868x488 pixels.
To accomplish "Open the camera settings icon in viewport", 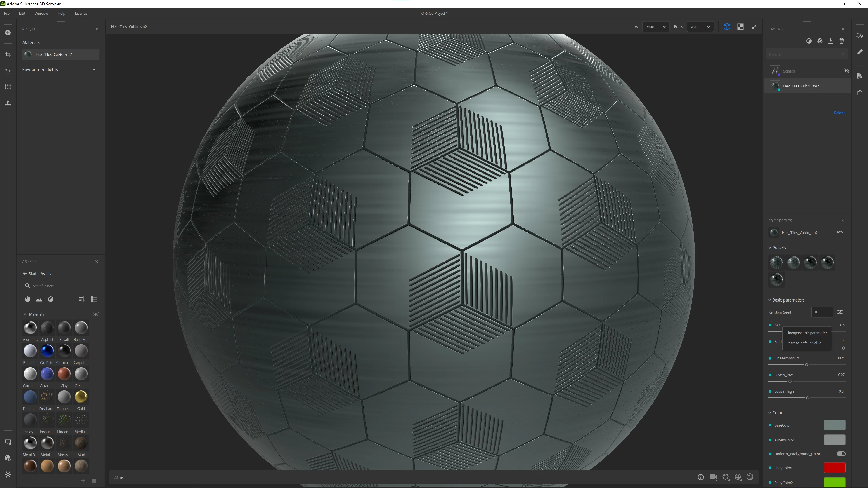I will pos(713,477).
